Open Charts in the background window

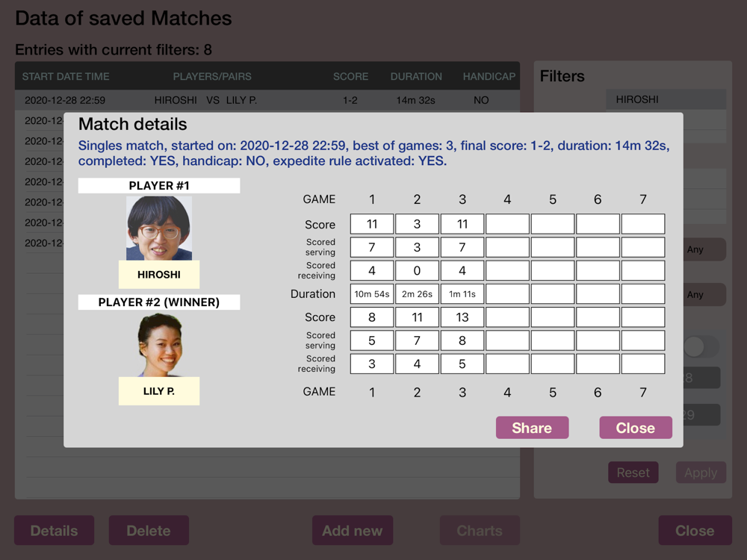pos(480,530)
